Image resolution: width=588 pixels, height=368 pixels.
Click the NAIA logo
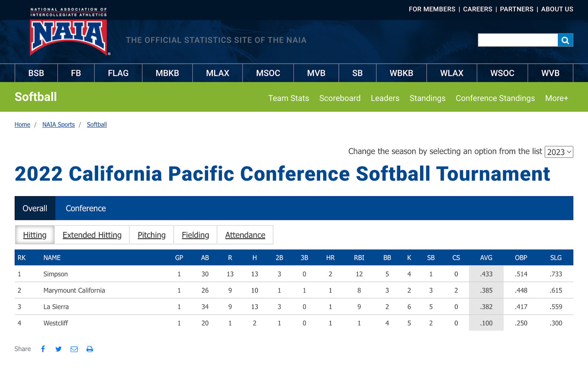pyautogui.click(x=69, y=32)
